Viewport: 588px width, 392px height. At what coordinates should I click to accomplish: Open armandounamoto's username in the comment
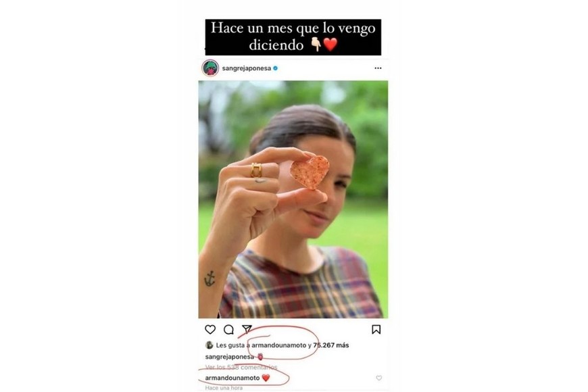tap(232, 378)
